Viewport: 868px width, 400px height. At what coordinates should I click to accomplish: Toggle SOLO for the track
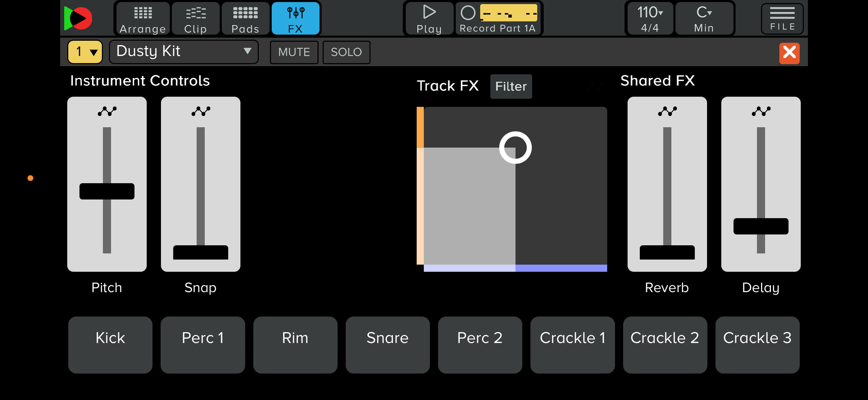click(x=346, y=52)
